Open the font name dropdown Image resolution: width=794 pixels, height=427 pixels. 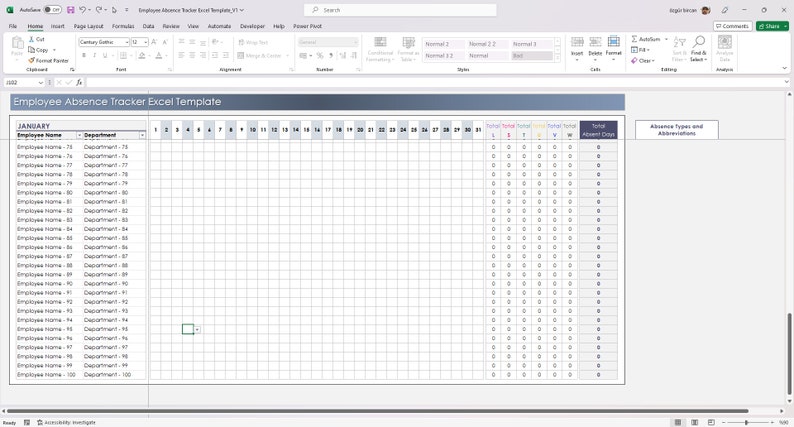point(127,42)
